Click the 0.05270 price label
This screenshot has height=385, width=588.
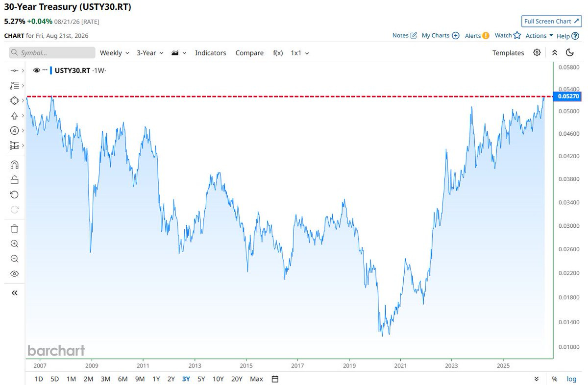[567, 96]
